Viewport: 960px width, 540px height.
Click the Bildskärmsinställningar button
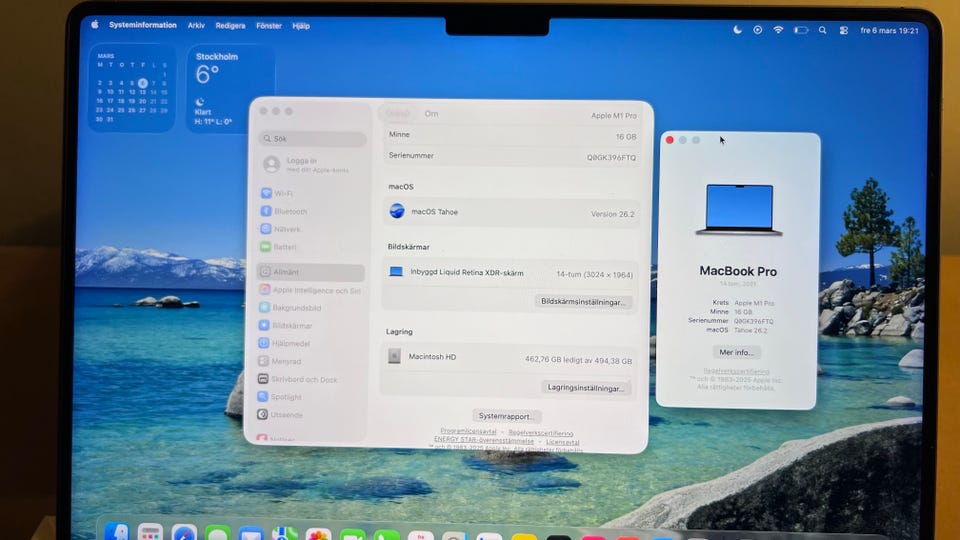coord(583,302)
